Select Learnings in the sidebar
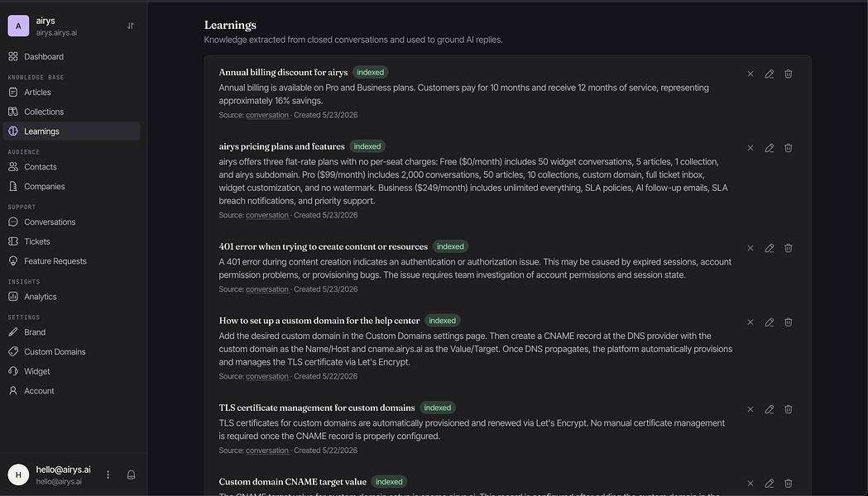The width and height of the screenshot is (868, 496). (71, 131)
